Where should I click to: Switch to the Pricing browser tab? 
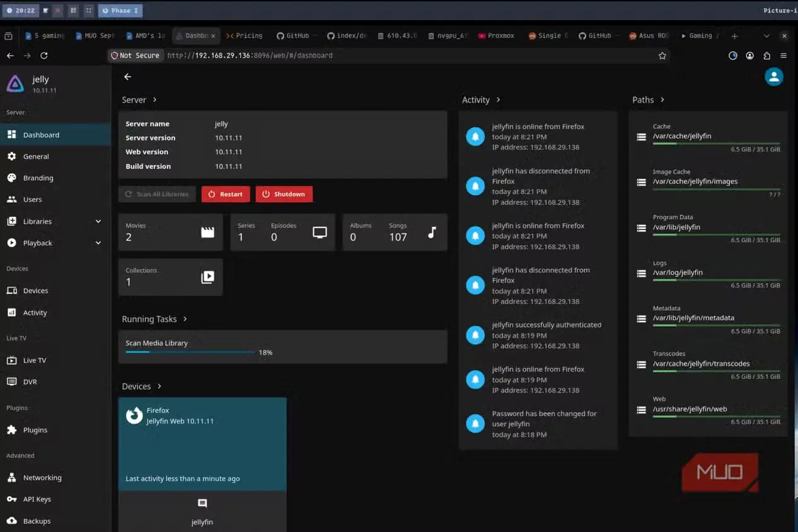245,36
